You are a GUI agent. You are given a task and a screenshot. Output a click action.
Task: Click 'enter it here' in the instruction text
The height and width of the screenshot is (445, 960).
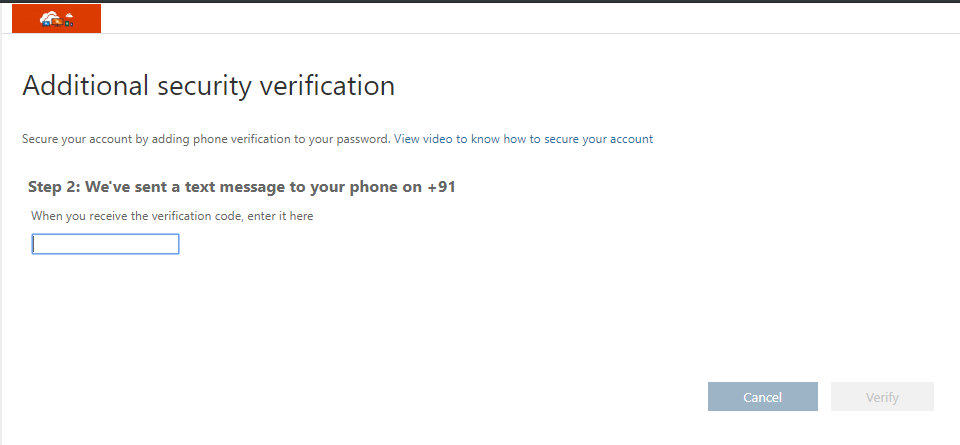[281, 216]
